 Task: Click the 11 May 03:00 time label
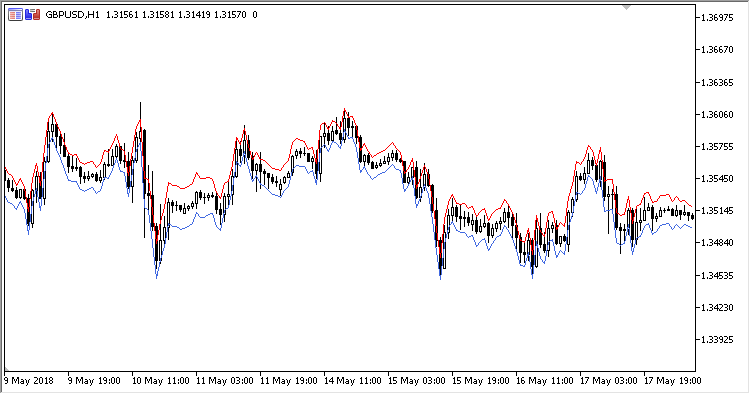pos(225,381)
